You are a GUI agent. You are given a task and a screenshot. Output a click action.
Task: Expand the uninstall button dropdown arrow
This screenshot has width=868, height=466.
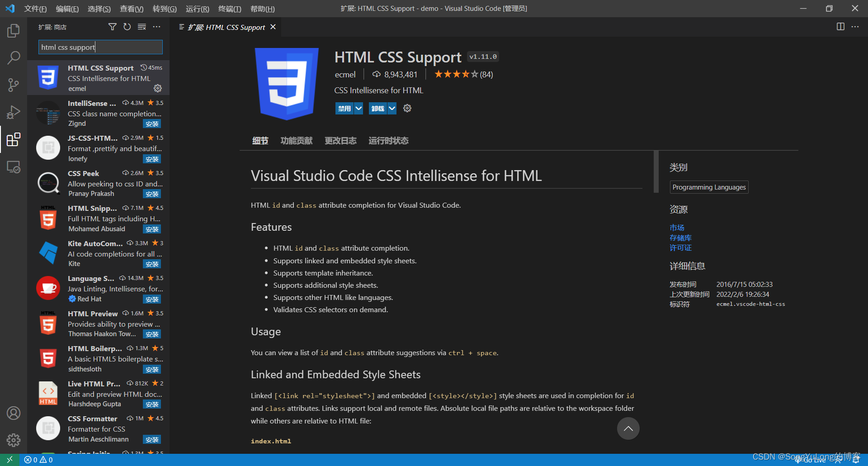pyautogui.click(x=392, y=109)
